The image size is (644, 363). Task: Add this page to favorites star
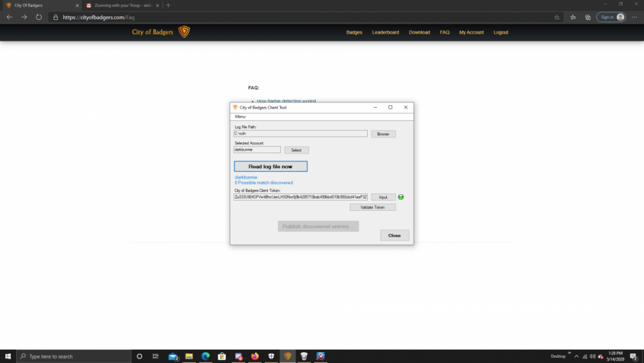point(556,17)
